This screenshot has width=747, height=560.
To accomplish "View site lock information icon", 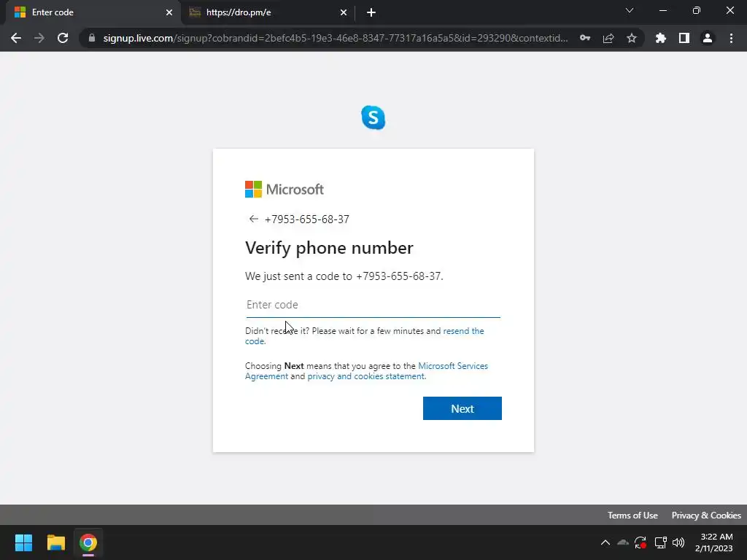I will click(x=92, y=38).
